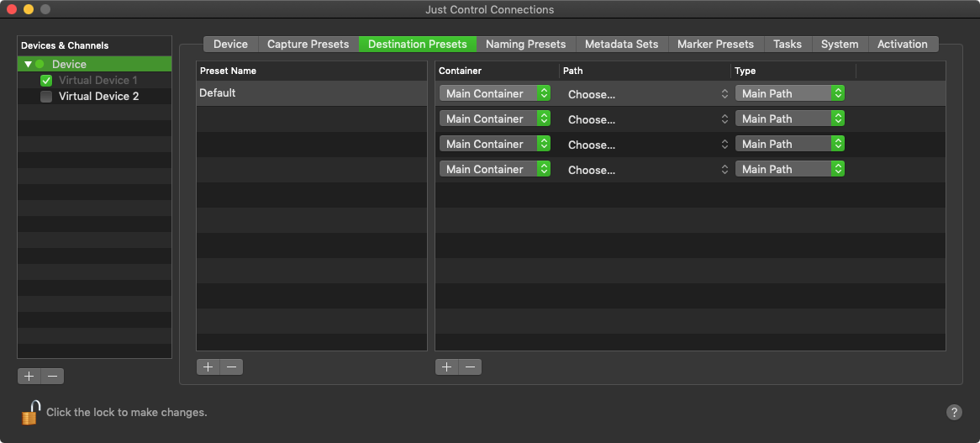This screenshot has height=443, width=980.
Task: Open fourth row Main Path type dropdown
Action: 790,169
